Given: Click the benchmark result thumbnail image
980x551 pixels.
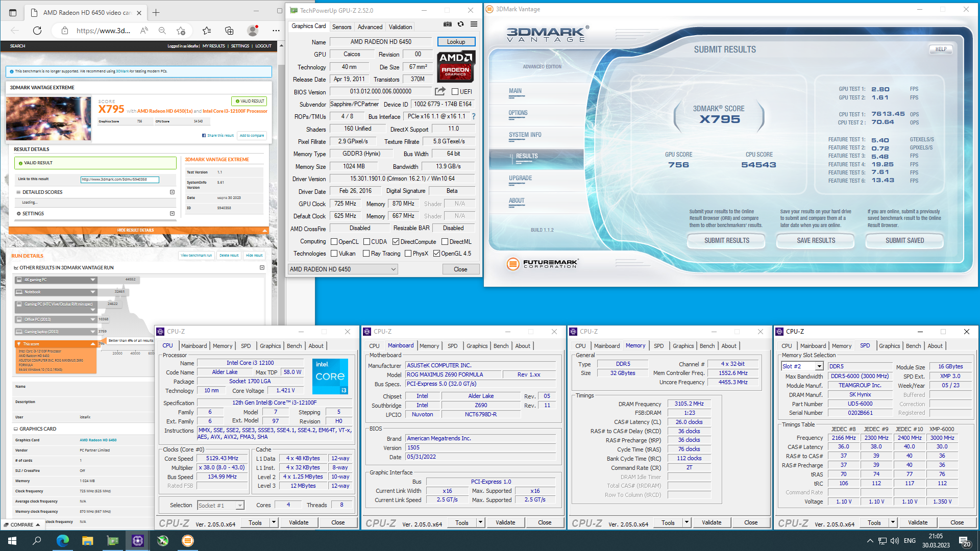Looking at the screenshot, I should click(x=48, y=119).
